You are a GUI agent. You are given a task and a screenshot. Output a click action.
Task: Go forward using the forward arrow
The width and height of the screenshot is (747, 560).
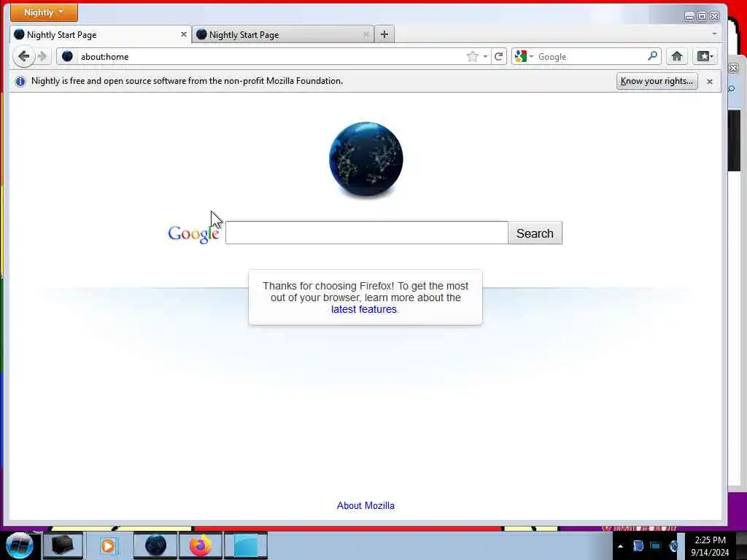pyautogui.click(x=42, y=57)
